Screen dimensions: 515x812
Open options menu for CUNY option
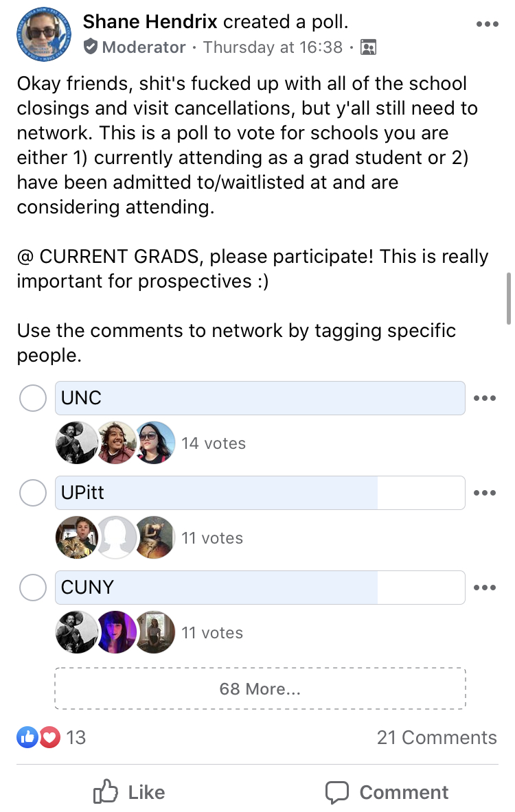pyautogui.click(x=485, y=588)
